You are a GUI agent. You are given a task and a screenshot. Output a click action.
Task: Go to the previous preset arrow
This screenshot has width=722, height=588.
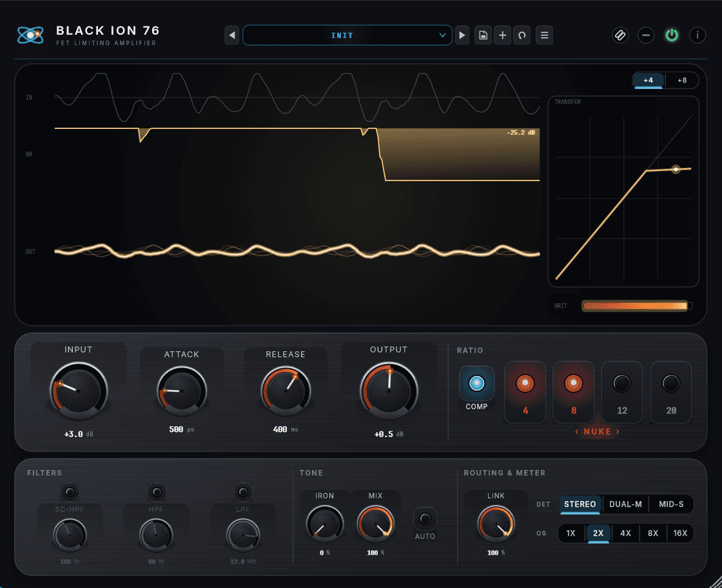(x=232, y=35)
